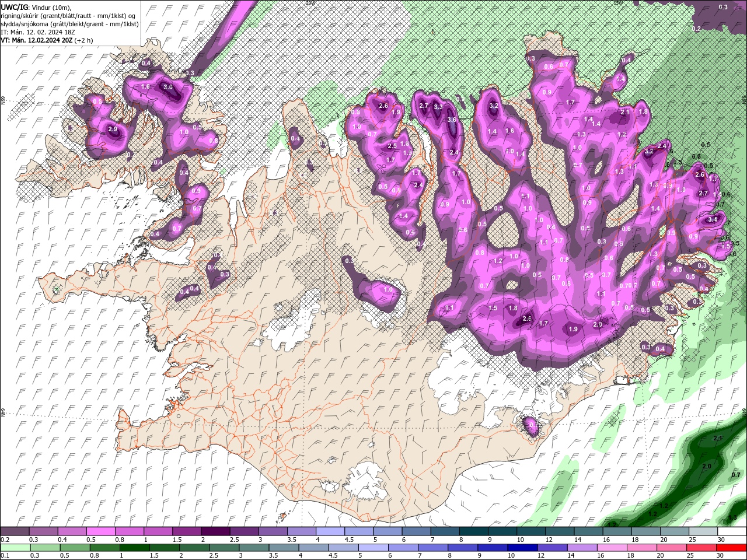Pick the rain legend swatch between 3 and 3.5
Viewport: 747px width, 560px height.
(x=254, y=548)
